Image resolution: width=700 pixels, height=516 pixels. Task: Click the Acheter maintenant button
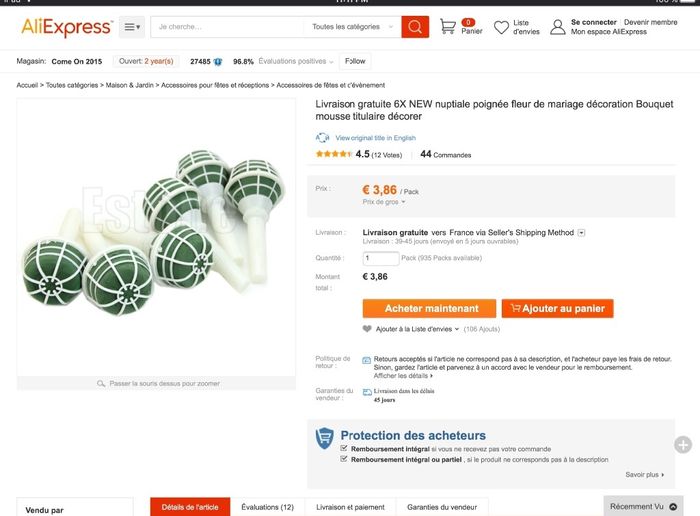pyautogui.click(x=431, y=308)
